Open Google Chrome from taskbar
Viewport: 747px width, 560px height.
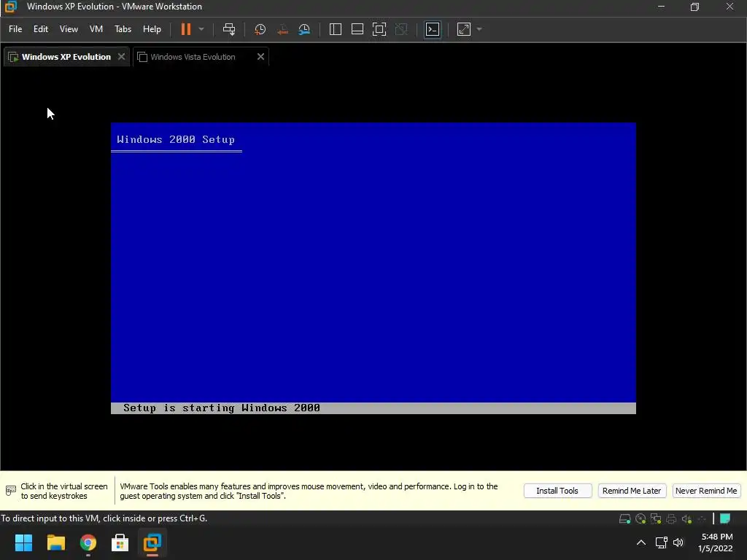(88, 542)
